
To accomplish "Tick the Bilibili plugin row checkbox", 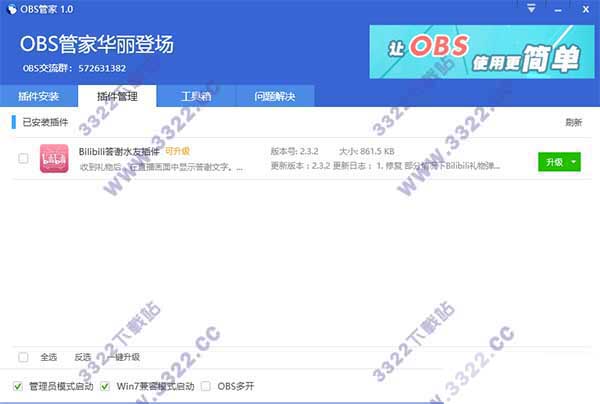I will click(x=23, y=158).
